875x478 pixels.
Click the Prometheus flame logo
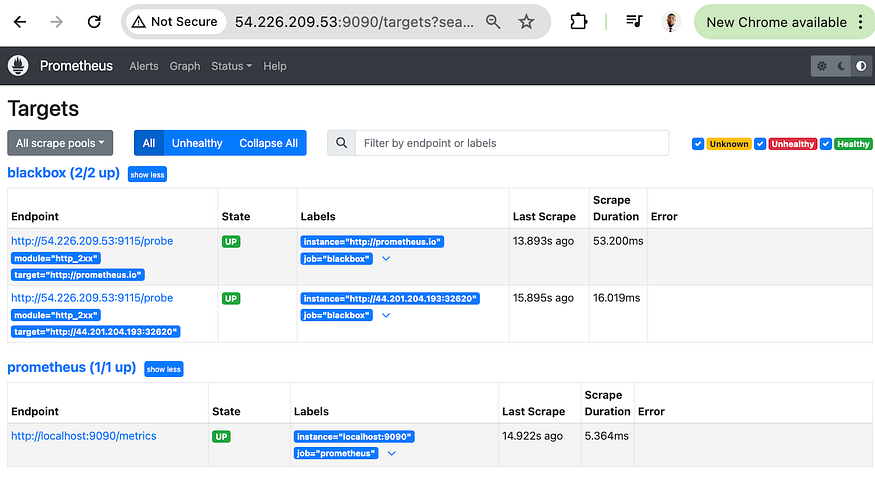18,66
